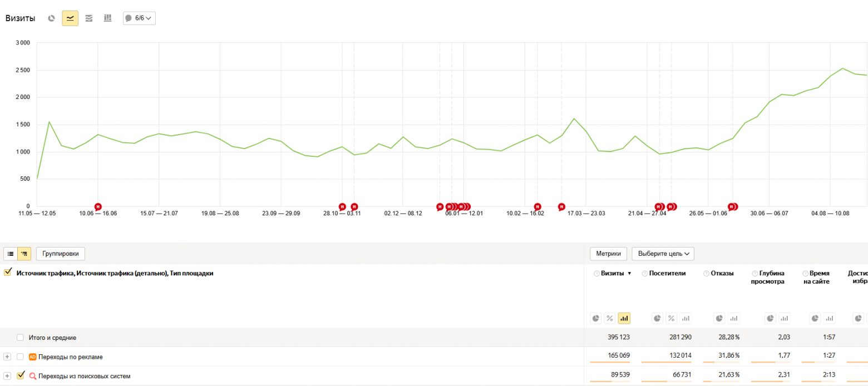
Task: Open the help icon next to Отказы
Action: point(707,273)
